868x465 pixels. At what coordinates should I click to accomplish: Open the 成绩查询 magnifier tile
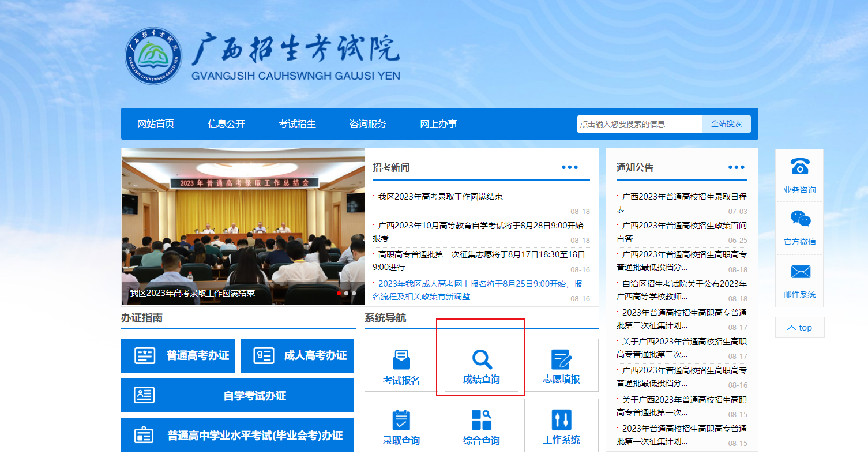coord(482,365)
